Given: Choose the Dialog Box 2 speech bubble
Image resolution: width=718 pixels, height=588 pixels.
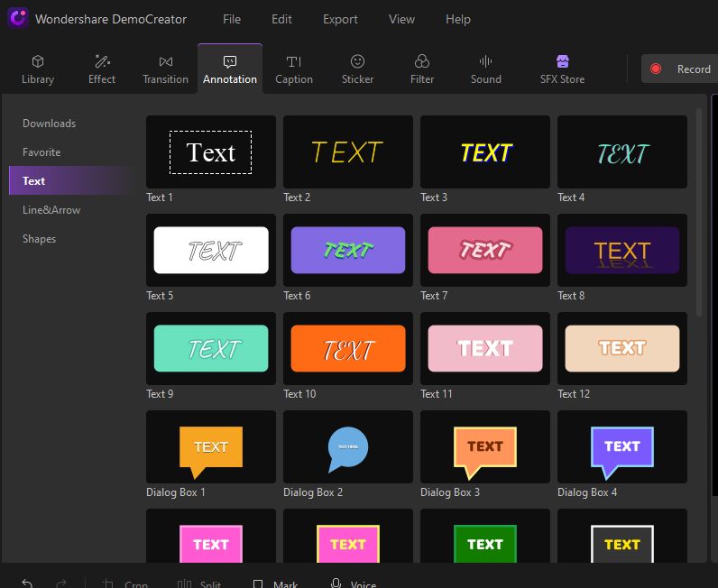Looking at the screenshot, I should click(x=348, y=447).
